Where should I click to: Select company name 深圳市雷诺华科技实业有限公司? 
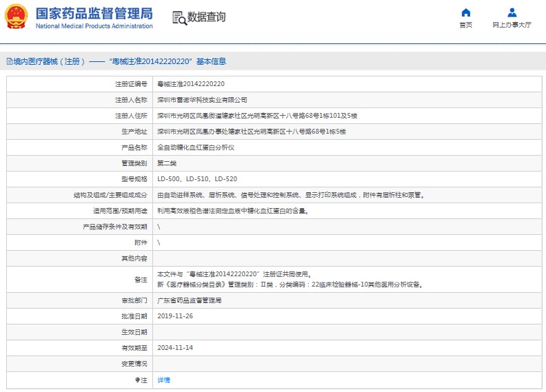coord(202,100)
